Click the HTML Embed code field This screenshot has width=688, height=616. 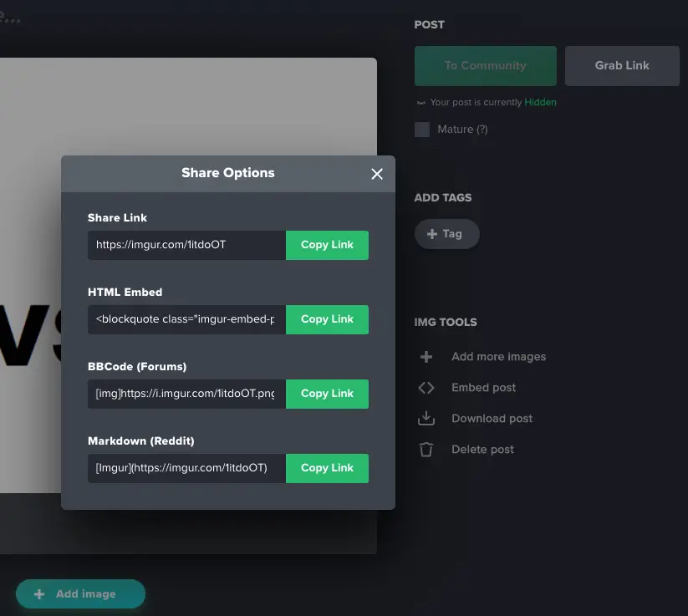coord(187,319)
